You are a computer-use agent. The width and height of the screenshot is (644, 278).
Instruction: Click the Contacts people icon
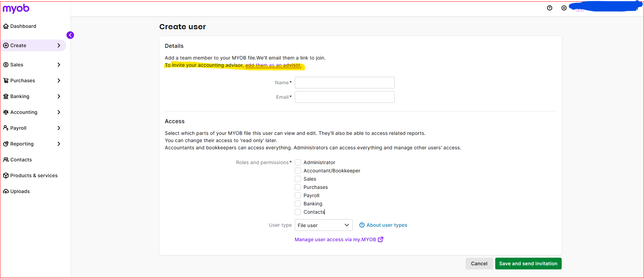[x=6, y=160]
